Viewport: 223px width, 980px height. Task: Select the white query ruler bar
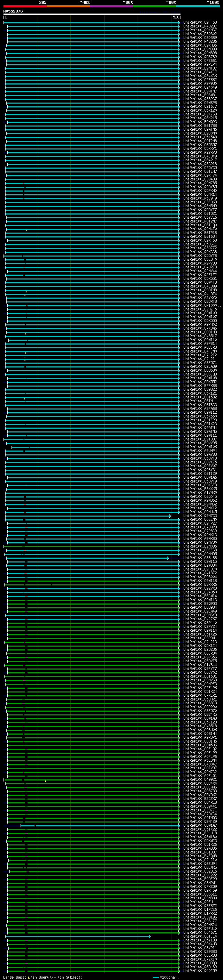pyautogui.click(x=92, y=14)
